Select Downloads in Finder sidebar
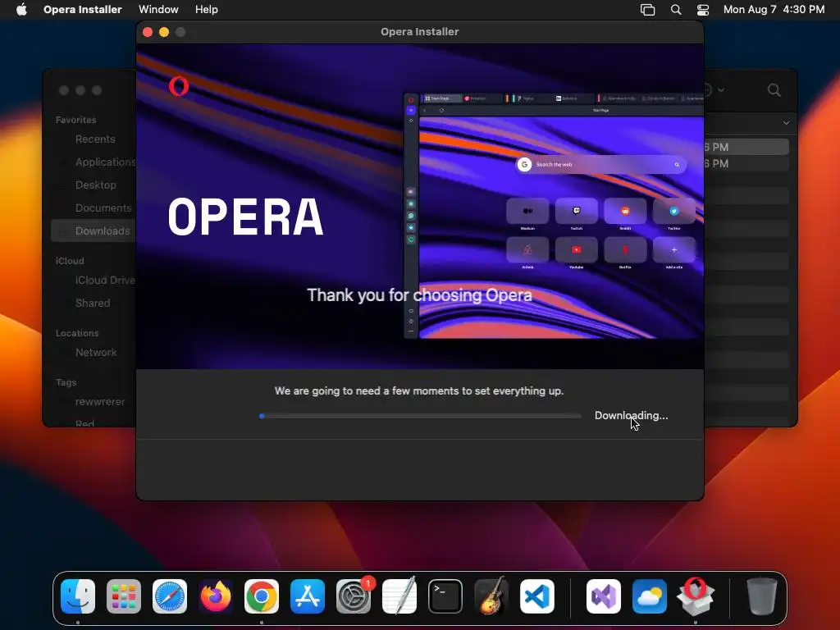 95,231
